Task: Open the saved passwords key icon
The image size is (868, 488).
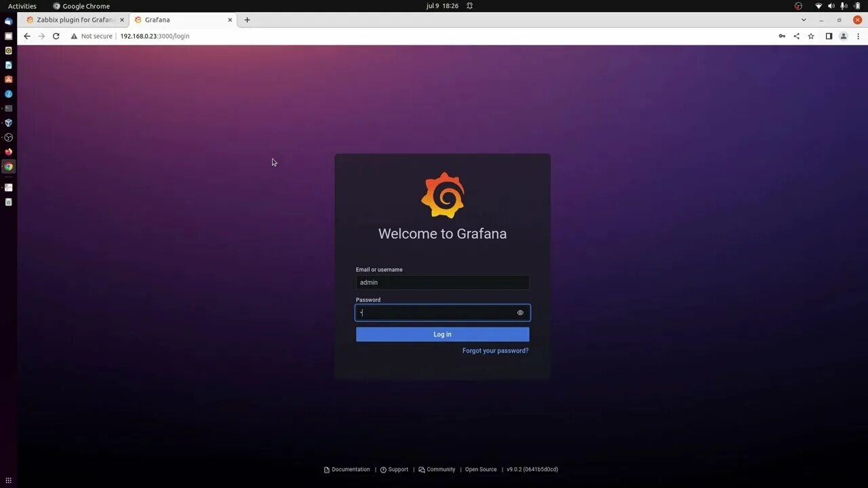Action: 782,36
